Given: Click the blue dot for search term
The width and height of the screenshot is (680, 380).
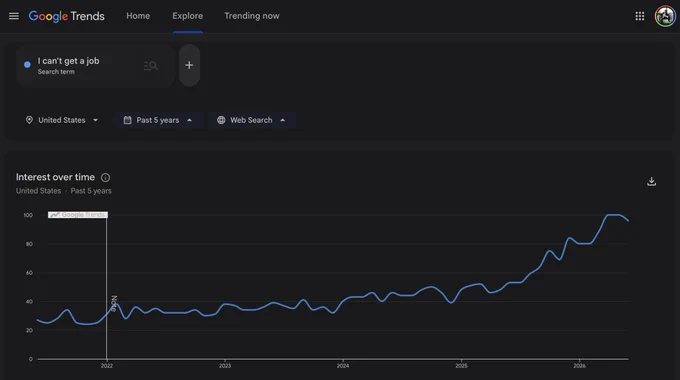Looking at the screenshot, I should coord(27,65).
